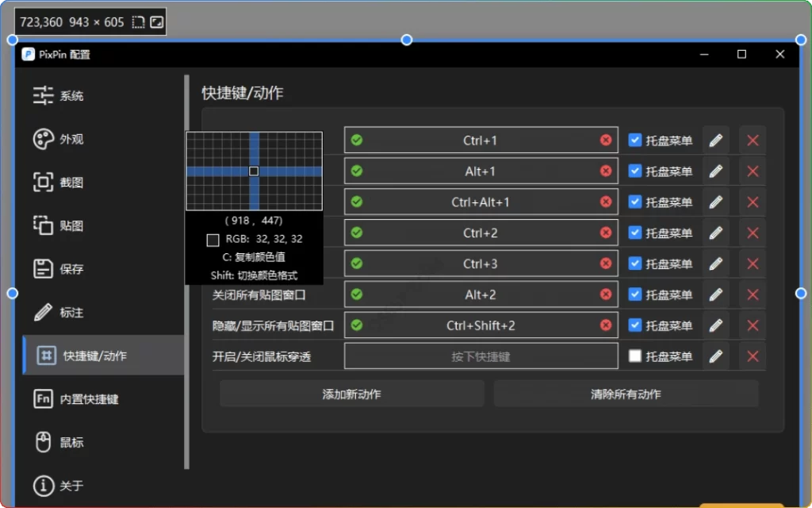Open the 系统 settings section

point(67,95)
